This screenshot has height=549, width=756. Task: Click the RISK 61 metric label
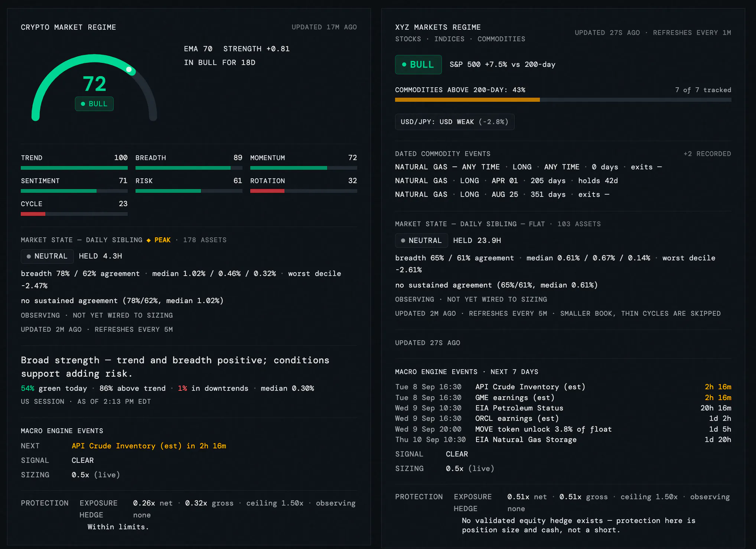(189, 181)
